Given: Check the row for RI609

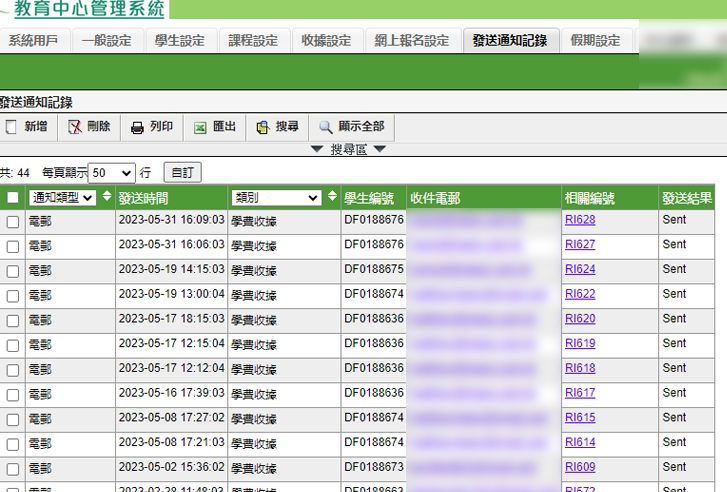Looking at the screenshot, I should click(x=13, y=469).
